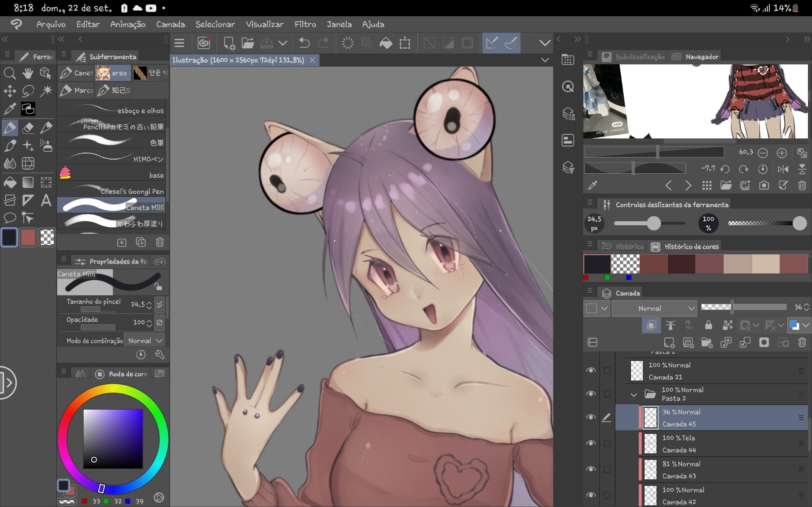Click the Redo arrow in command bar
This screenshot has width=812, height=507.
click(x=323, y=43)
